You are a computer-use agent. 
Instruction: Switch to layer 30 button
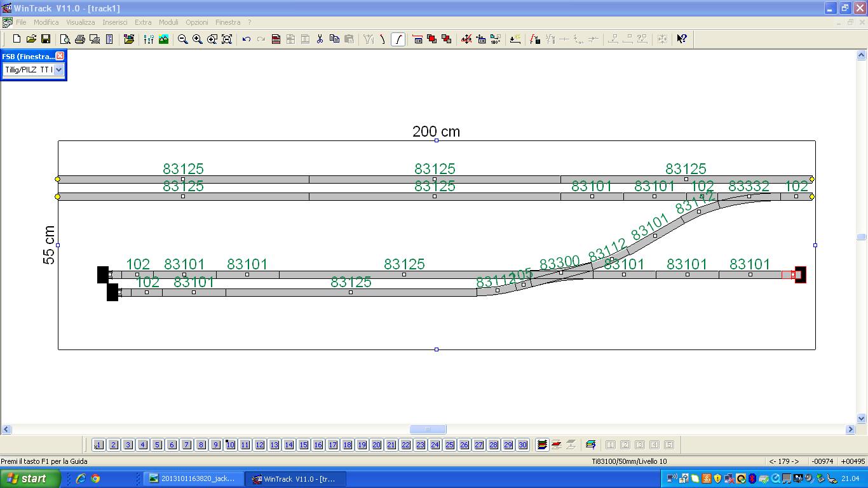[x=522, y=445]
